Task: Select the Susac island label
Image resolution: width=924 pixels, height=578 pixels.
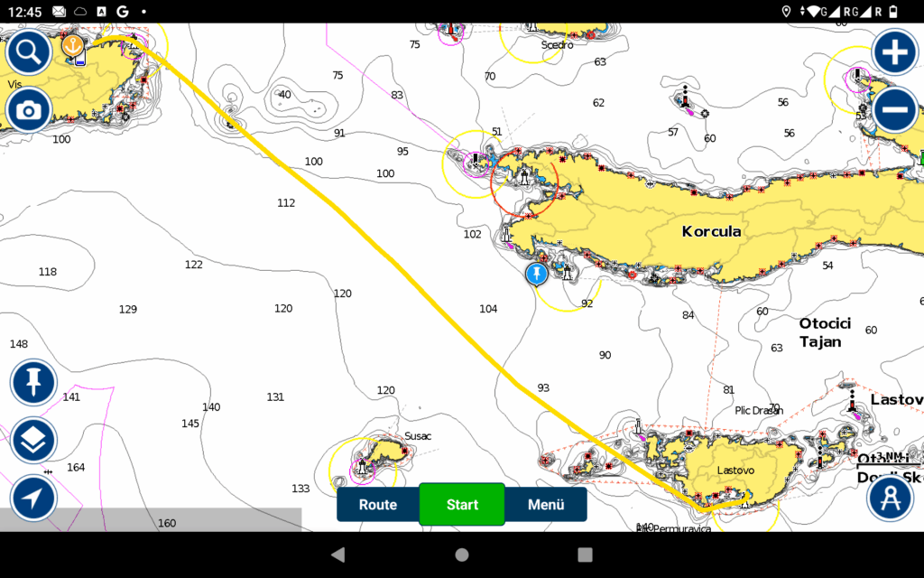Action: [x=418, y=436]
